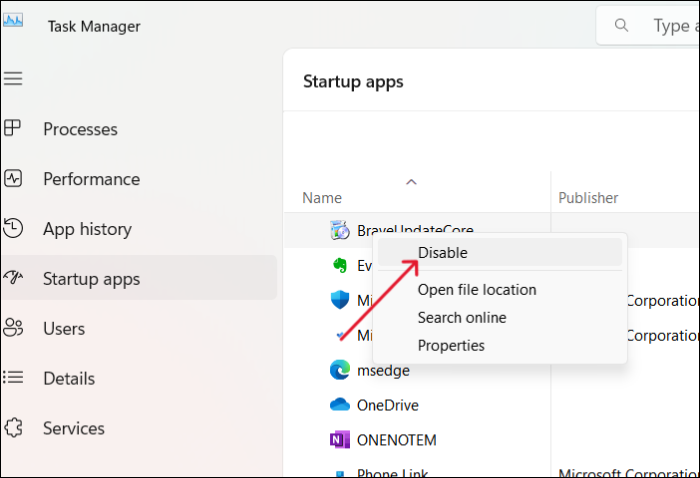Sort by the Name column header

coord(322,198)
